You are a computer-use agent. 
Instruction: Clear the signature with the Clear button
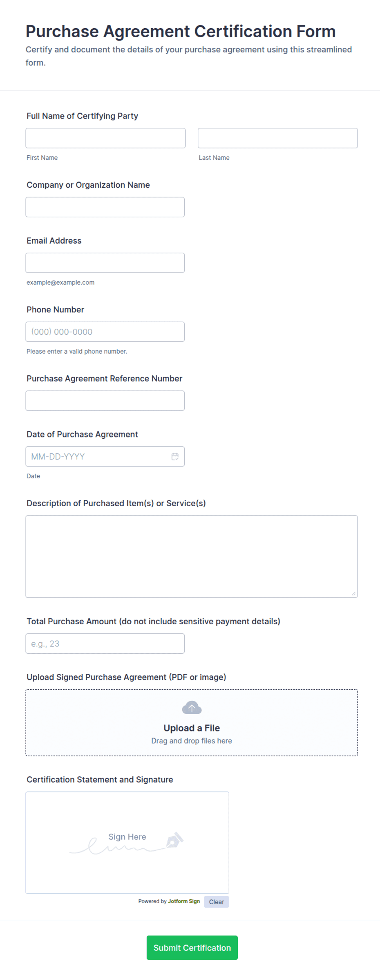217,902
